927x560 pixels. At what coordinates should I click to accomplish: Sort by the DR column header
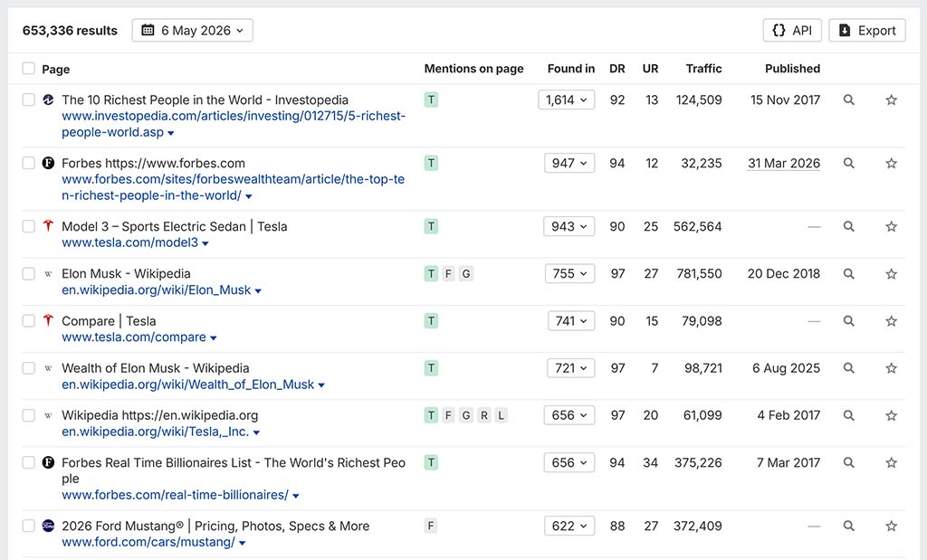(x=617, y=69)
